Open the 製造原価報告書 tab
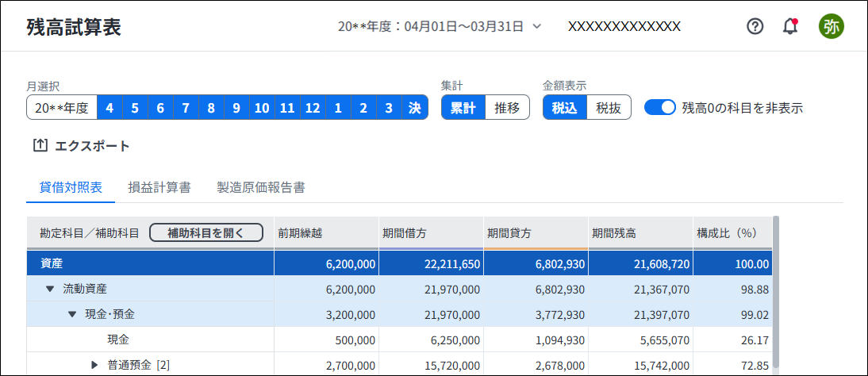Image resolution: width=868 pixels, height=376 pixels. (261, 188)
